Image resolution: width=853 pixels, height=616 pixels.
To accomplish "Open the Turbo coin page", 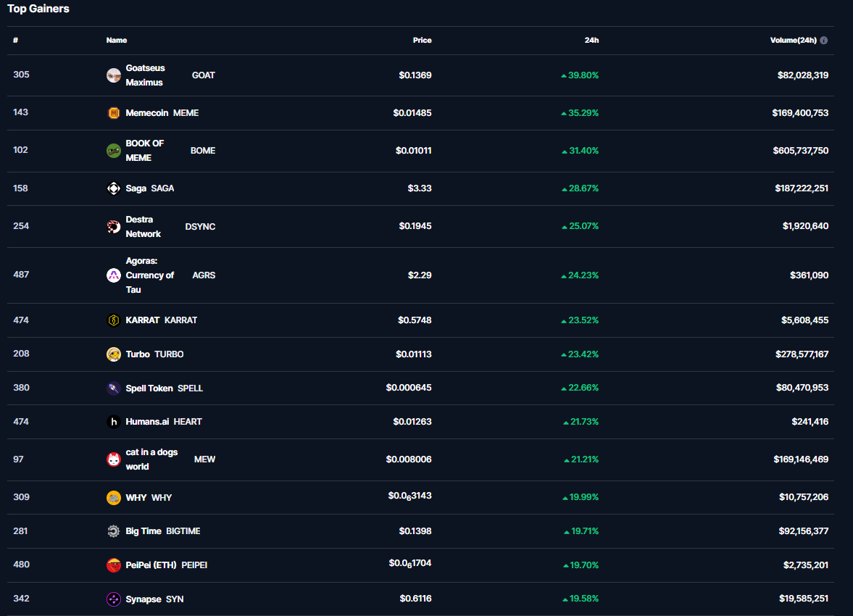I will coord(138,354).
